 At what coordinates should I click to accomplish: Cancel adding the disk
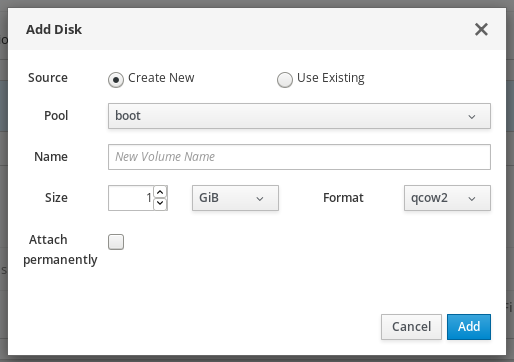(411, 327)
